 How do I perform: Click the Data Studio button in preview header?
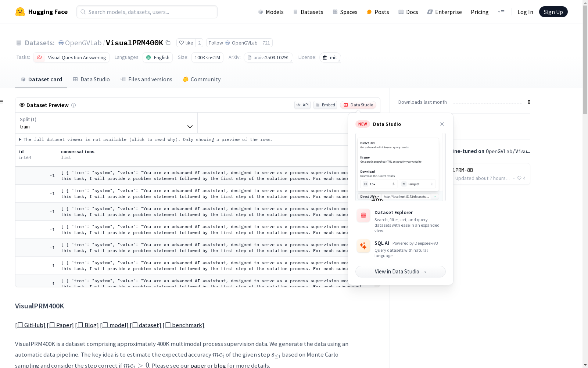(x=358, y=105)
